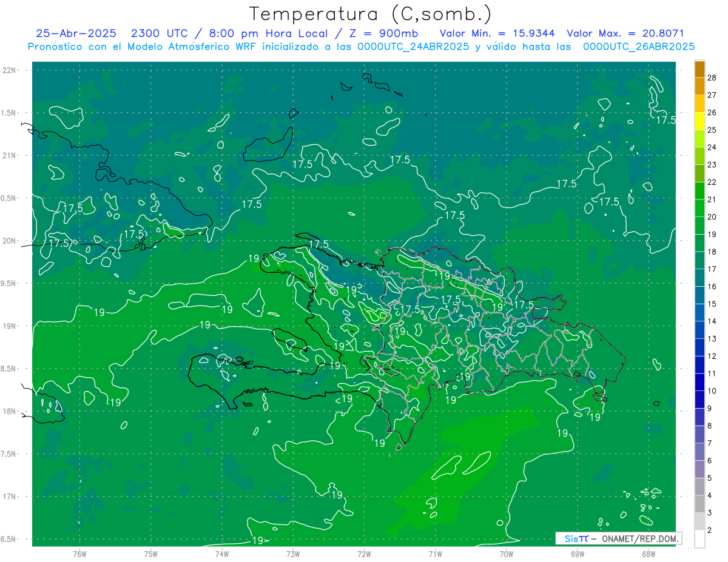Click the '25' label on the color scale
The image size is (728, 562).
point(712,130)
